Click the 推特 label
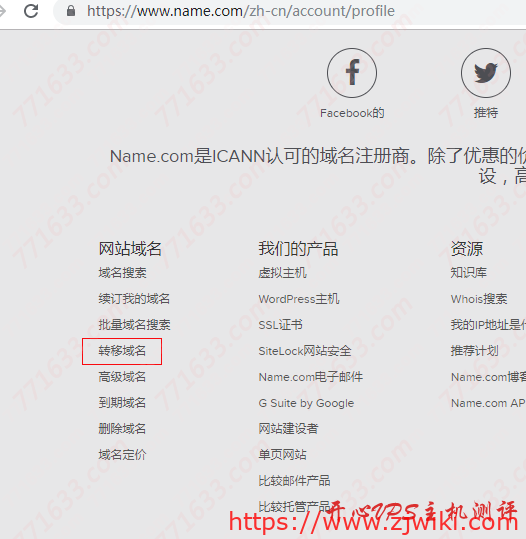 pyautogui.click(x=486, y=113)
